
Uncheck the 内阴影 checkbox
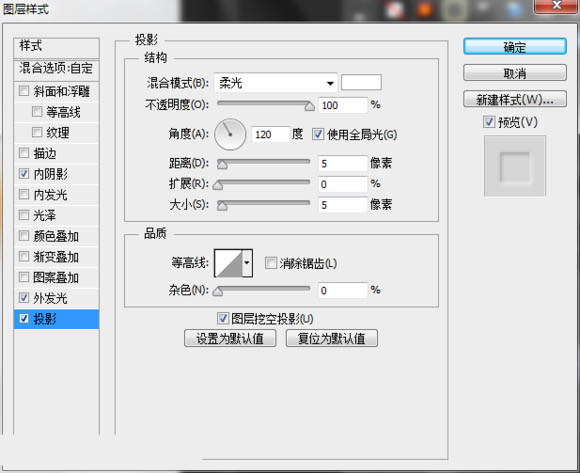pos(24,173)
